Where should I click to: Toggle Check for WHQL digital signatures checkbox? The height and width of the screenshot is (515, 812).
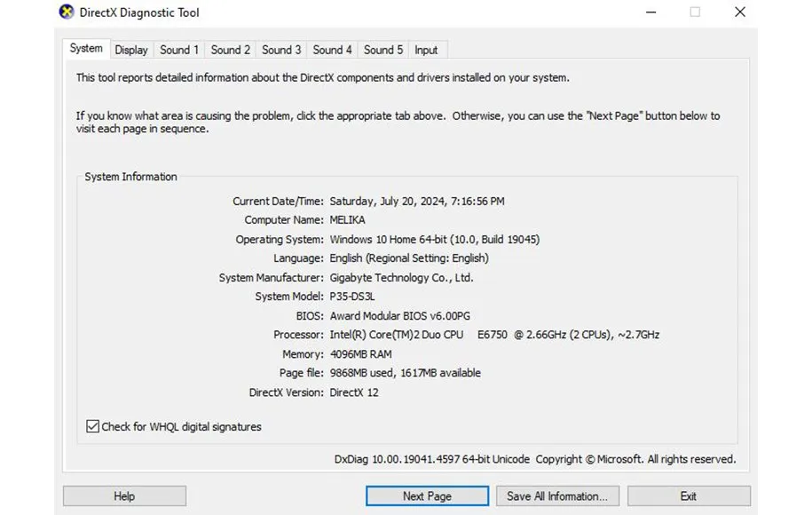coord(93,426)
